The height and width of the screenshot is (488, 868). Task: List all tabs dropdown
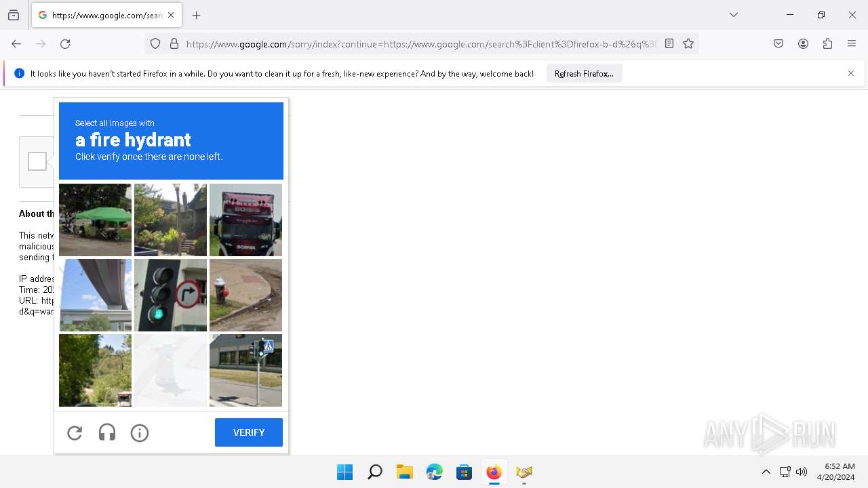point(734,15)
